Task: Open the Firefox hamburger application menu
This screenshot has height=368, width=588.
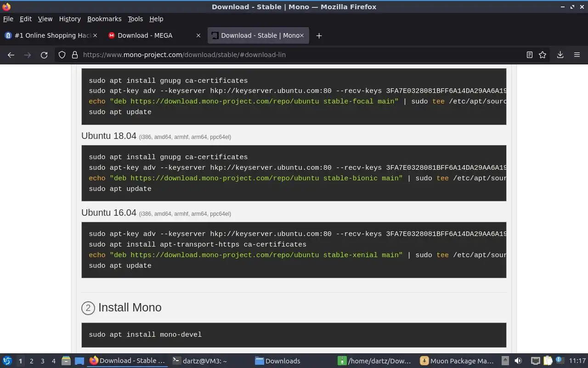Action: (577, 55)
